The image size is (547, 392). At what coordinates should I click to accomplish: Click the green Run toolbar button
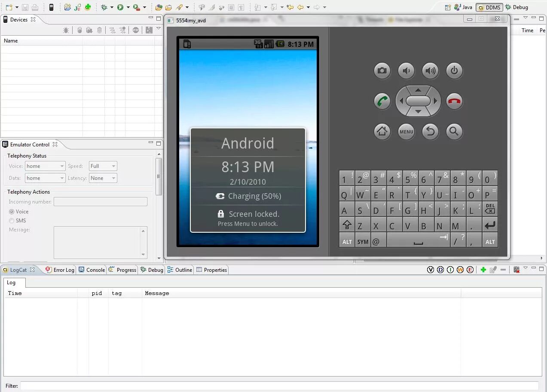coord(120,7)
